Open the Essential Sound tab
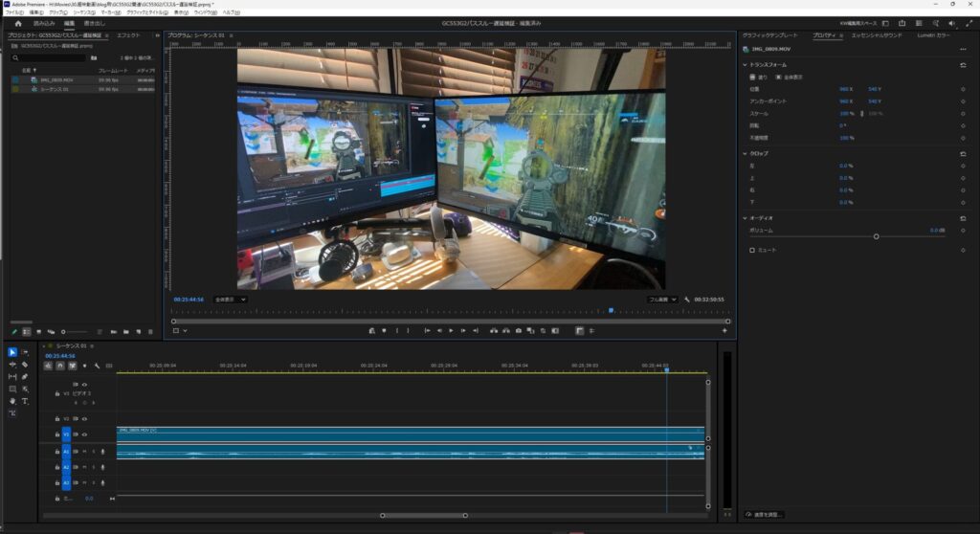The height and width of the screenshot is (534, 980). pos(877,35)
